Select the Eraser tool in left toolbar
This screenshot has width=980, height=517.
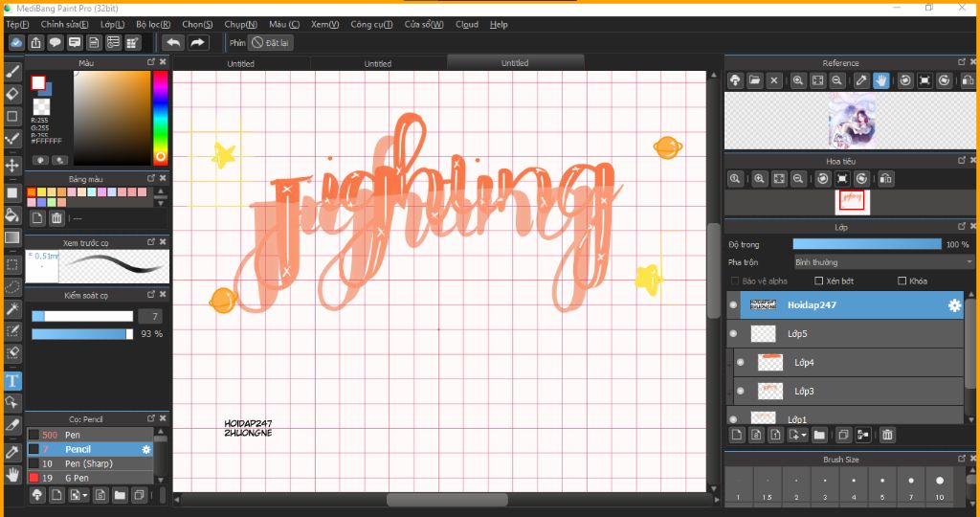pyautogui.click(x=12, y=95)
